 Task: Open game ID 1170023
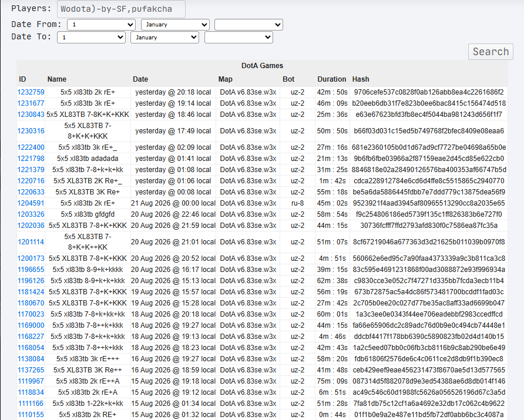[31, 314]
